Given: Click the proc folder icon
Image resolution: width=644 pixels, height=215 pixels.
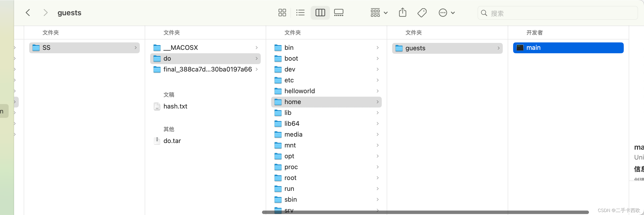Looking at the screenshot, I should [x=278, y=167].
